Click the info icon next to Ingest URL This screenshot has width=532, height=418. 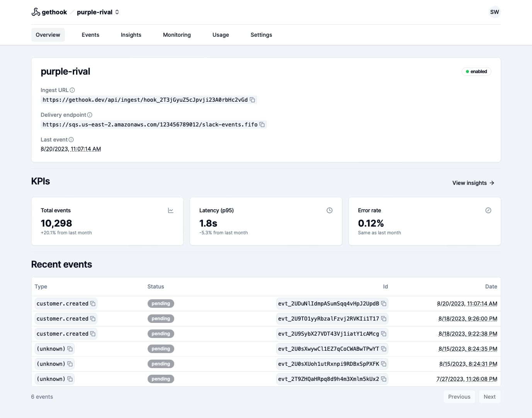(x=72, y=90)
